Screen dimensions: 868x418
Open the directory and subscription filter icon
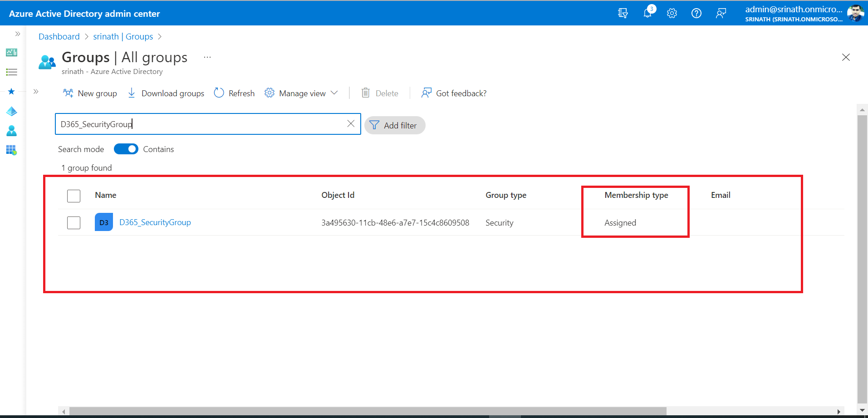[x=623, y=13]
